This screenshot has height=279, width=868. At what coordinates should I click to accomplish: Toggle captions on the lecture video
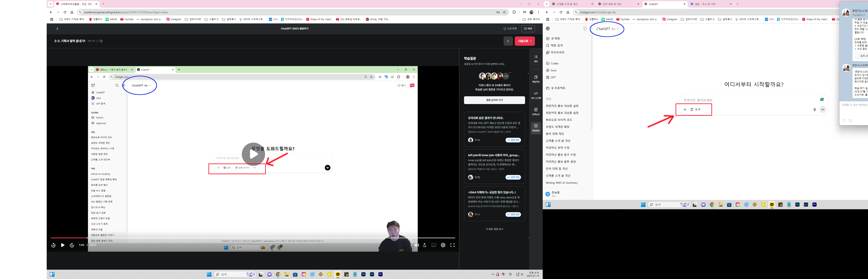click(x=434, y=245)
